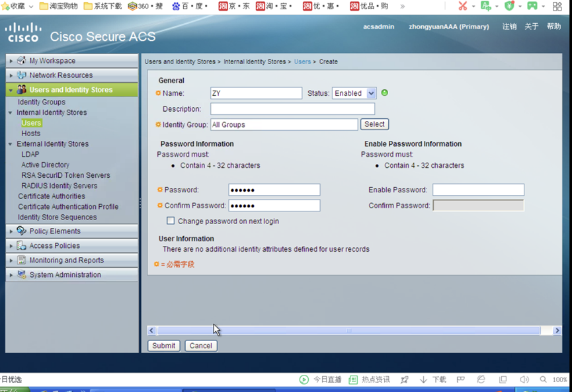Click the Name input field
The height and width of the screenshot is (392, 572).
pos(256,93)
